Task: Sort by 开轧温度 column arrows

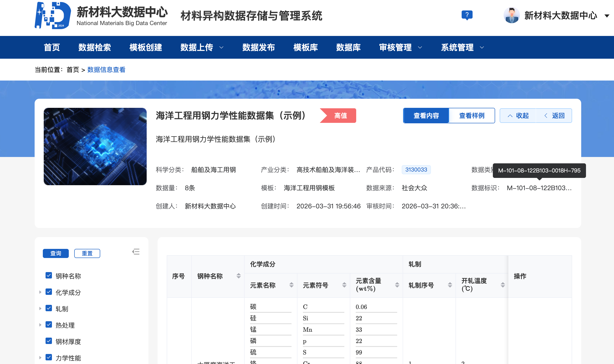Action: 503,285
